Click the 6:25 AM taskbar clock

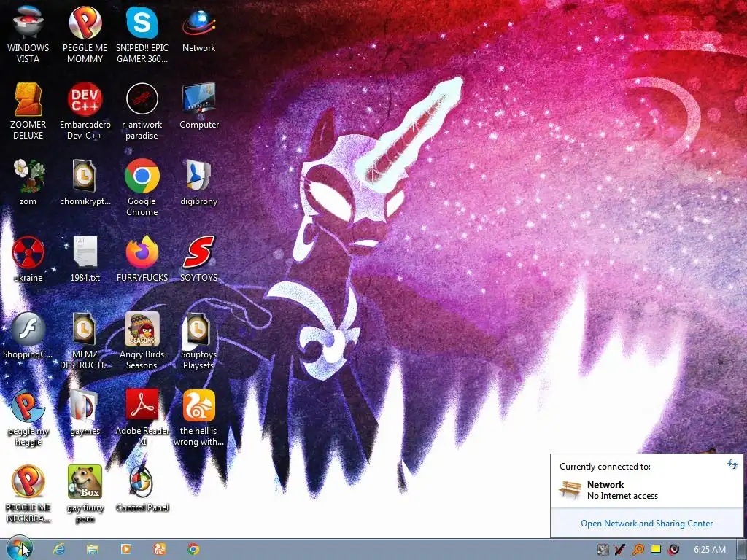[709, 550]
